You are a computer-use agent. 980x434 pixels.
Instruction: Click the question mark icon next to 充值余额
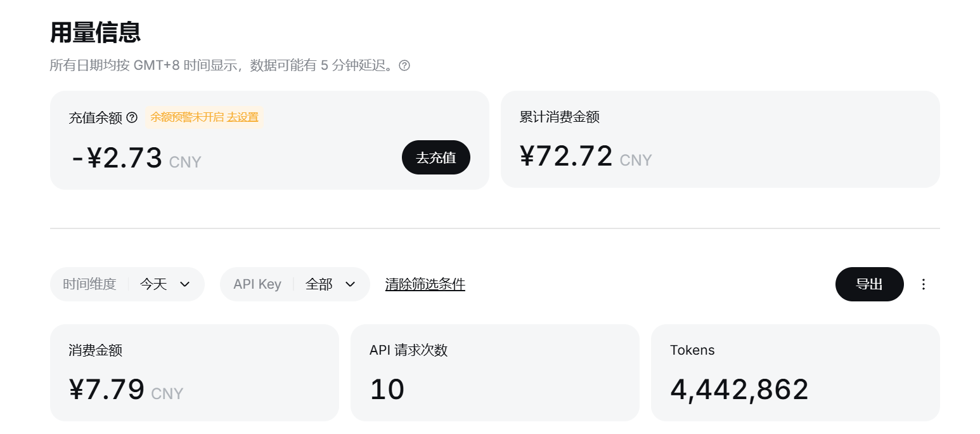[132, 117]
